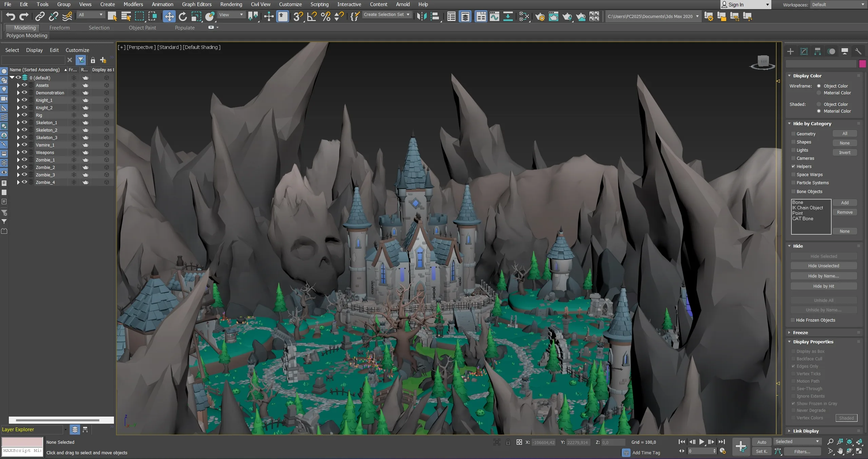Open the Utilities wrench panel
Viewport: 868px width, 459px height.
pyautogui.click(x=858, y=51)
